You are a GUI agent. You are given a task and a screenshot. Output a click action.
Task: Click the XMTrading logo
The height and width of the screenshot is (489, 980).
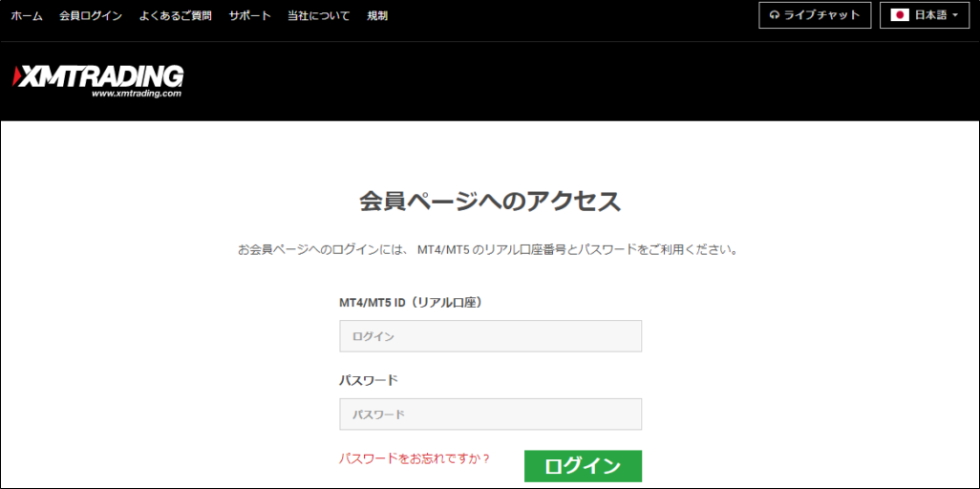click(98, 76)
